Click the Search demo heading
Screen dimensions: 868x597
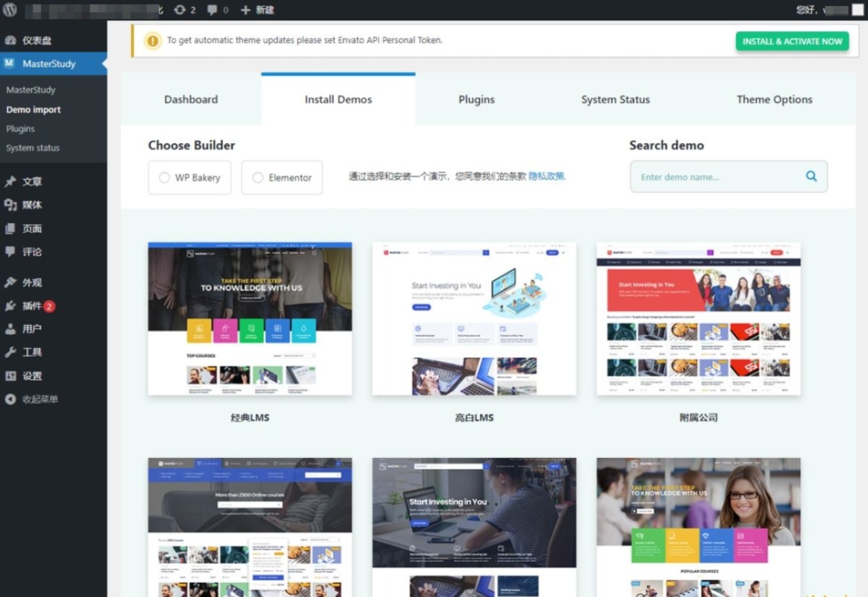pyautogui.click(x=667, y=145)
